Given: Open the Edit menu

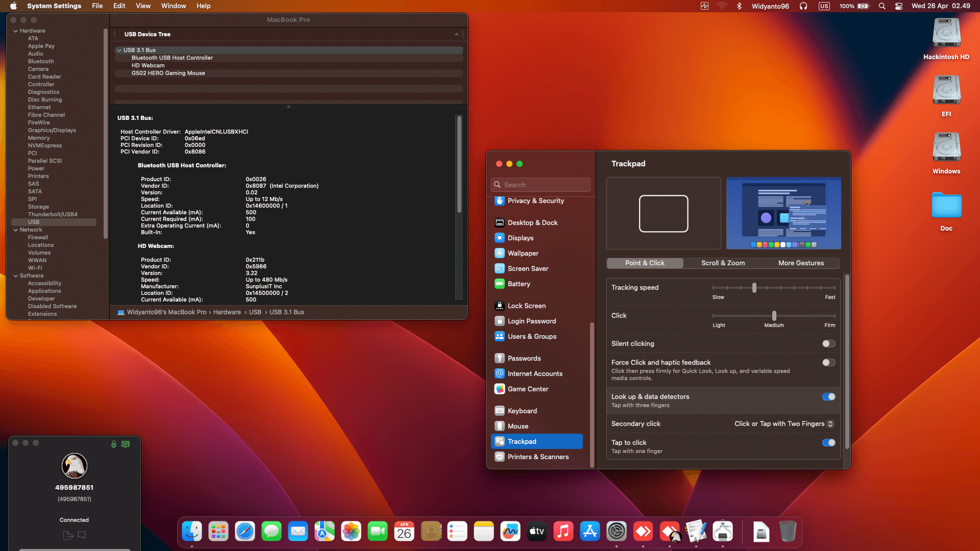Looking at the screenshot, I should click(x=119, y=6).
